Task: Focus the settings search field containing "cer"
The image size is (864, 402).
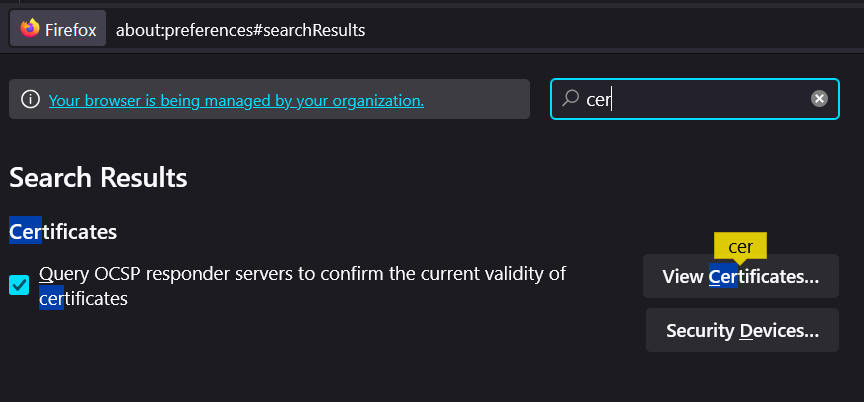Action: click(700, 99)
